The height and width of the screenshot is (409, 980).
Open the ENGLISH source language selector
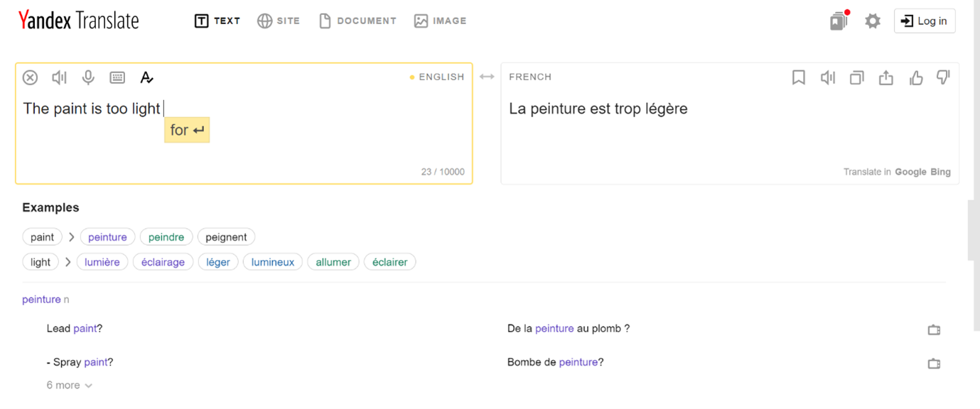coord(437,77)
